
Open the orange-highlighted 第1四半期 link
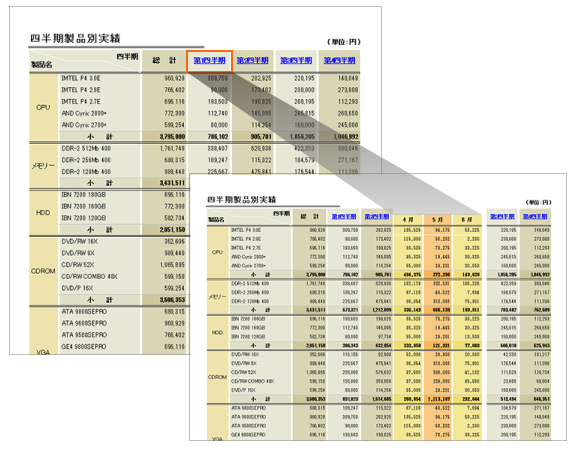pos(209,61)
